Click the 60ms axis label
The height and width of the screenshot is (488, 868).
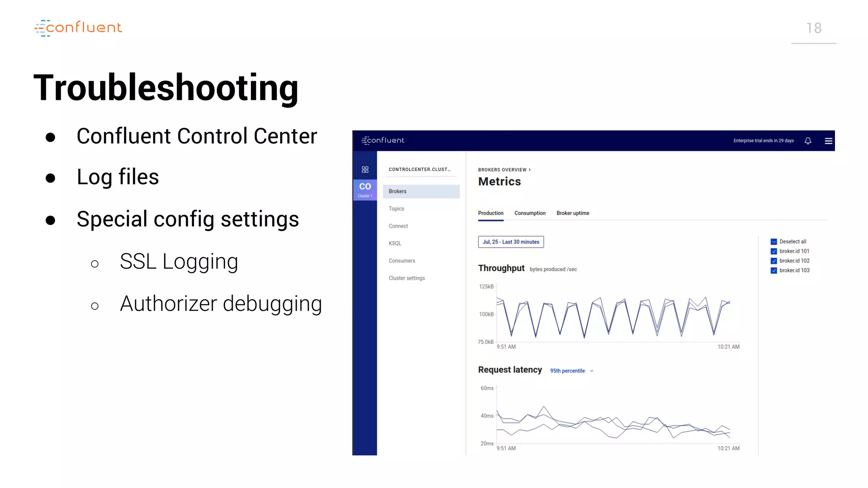point(487,388)
